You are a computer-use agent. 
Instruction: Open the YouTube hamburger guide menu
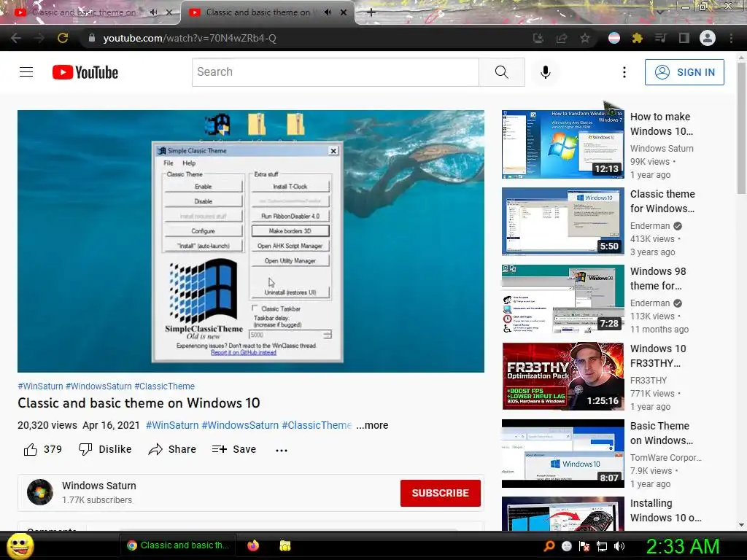point(26,72)
